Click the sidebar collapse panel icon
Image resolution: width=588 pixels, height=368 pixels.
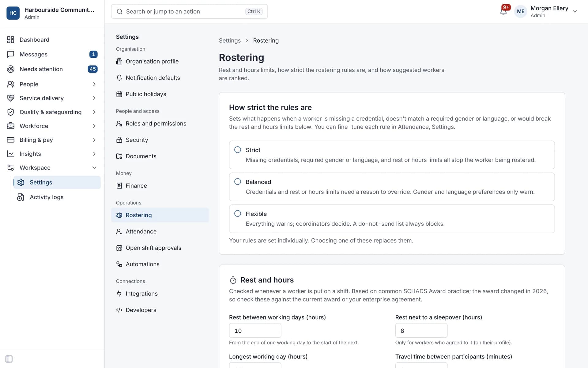tap(9, 359)
